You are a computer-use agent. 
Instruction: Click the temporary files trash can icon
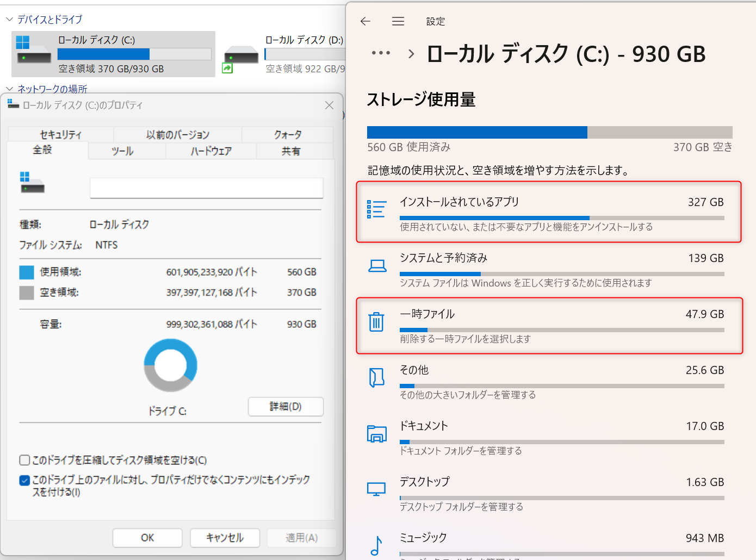point(376,322)
